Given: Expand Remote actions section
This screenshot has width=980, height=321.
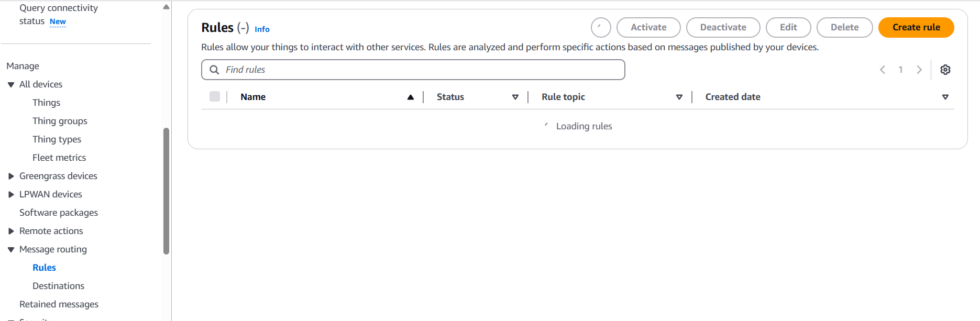Looking at the screenshot, I should 11,231.
